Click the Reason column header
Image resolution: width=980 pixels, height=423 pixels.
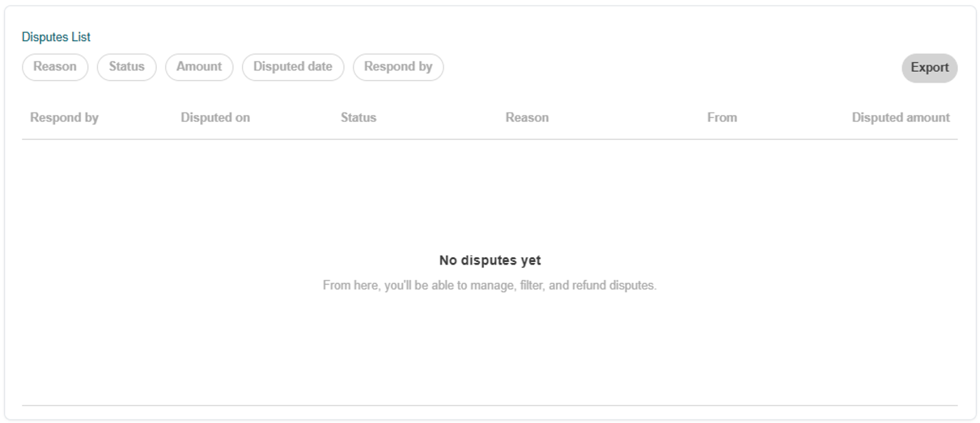coord(527,118)
